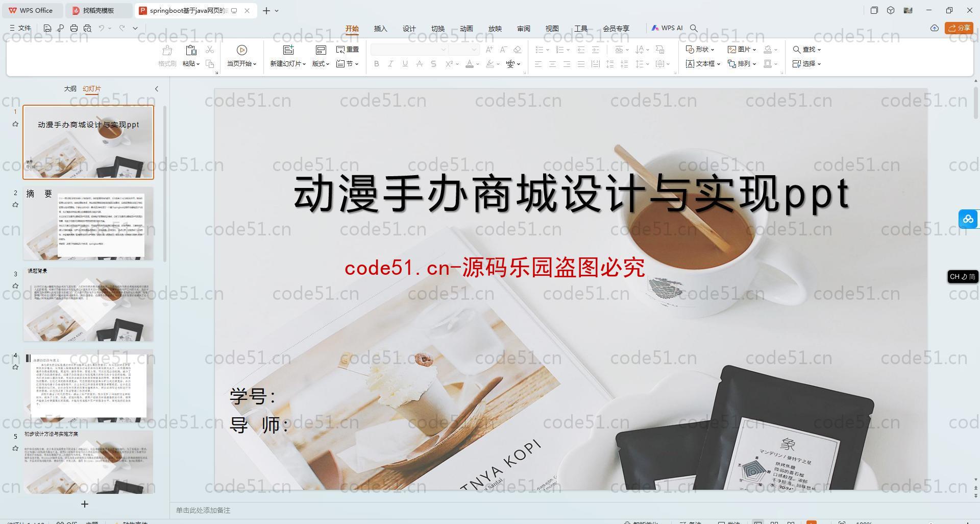Viewport: 980px width, 524px height.
Task: Click the Redo arrow icon
Action: click(122, 28)
